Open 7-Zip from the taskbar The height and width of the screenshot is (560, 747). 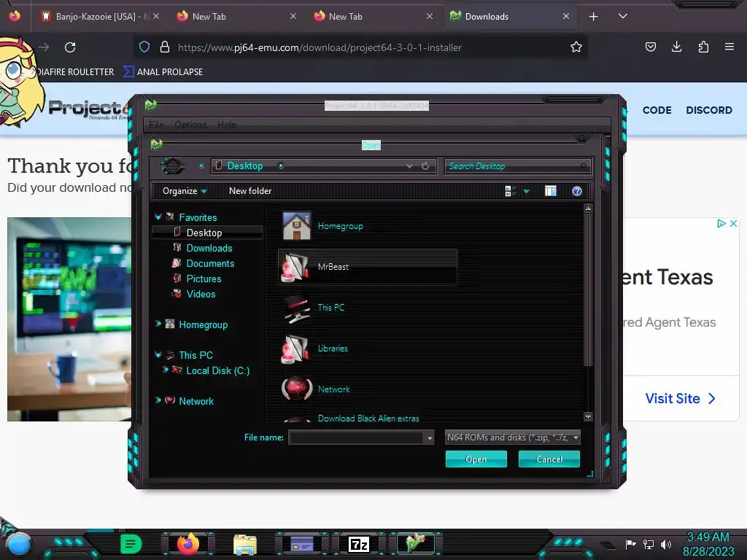click(x=359, y=544)
